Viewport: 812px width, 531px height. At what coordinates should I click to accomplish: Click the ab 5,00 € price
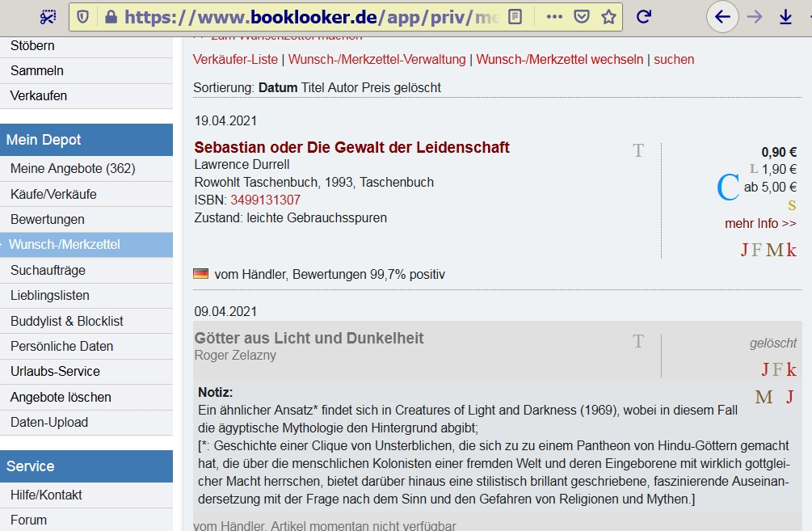(x=770, y=187)
